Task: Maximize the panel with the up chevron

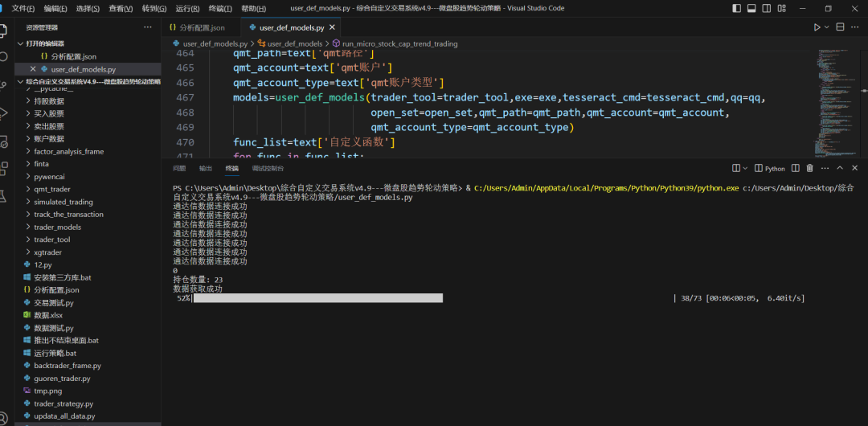Action: [840, 168]
